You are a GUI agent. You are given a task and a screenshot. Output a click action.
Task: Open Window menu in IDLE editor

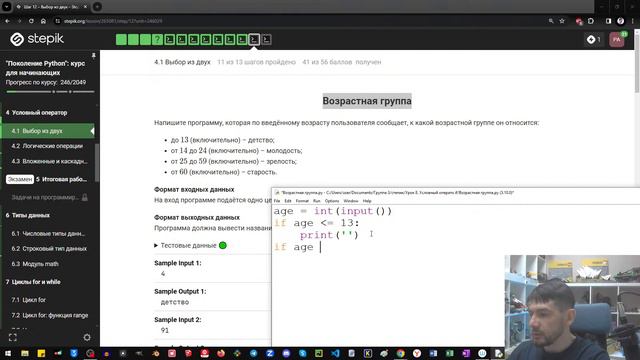coord(351,201)
